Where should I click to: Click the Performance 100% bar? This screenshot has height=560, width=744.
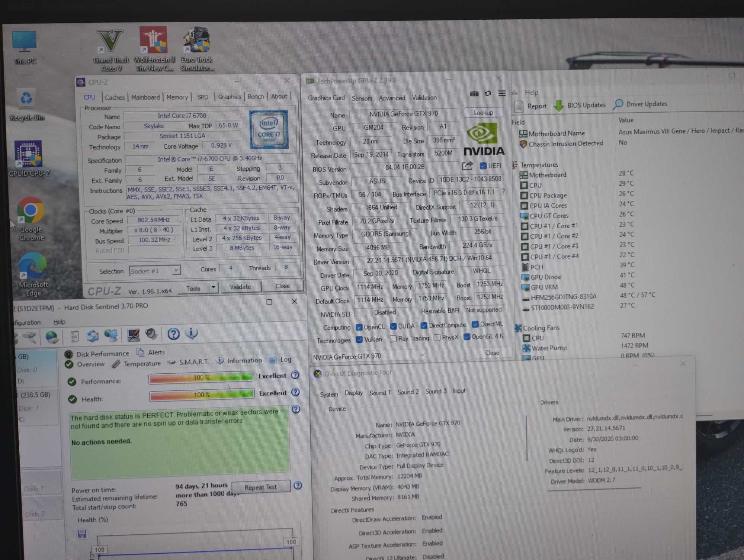(x=201, y=377)
